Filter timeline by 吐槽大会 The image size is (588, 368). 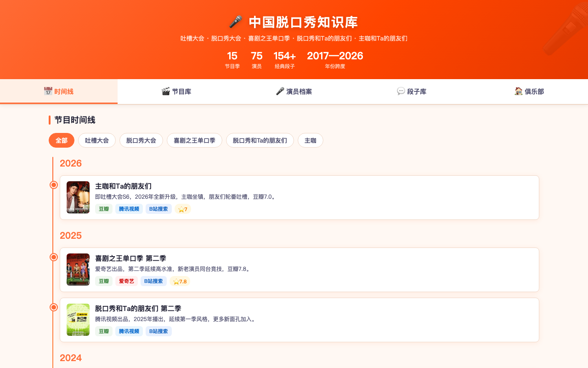[x=97, y=140]
